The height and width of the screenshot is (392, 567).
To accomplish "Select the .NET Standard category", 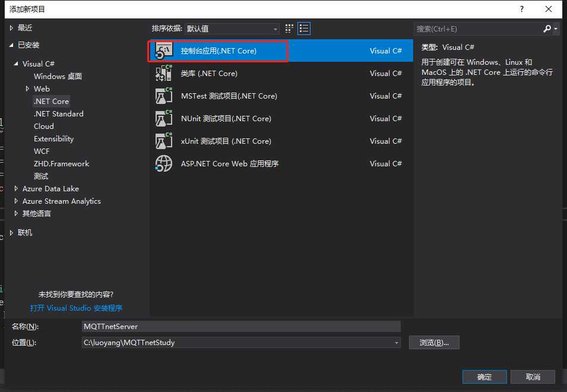I will (x=59, y=113).
